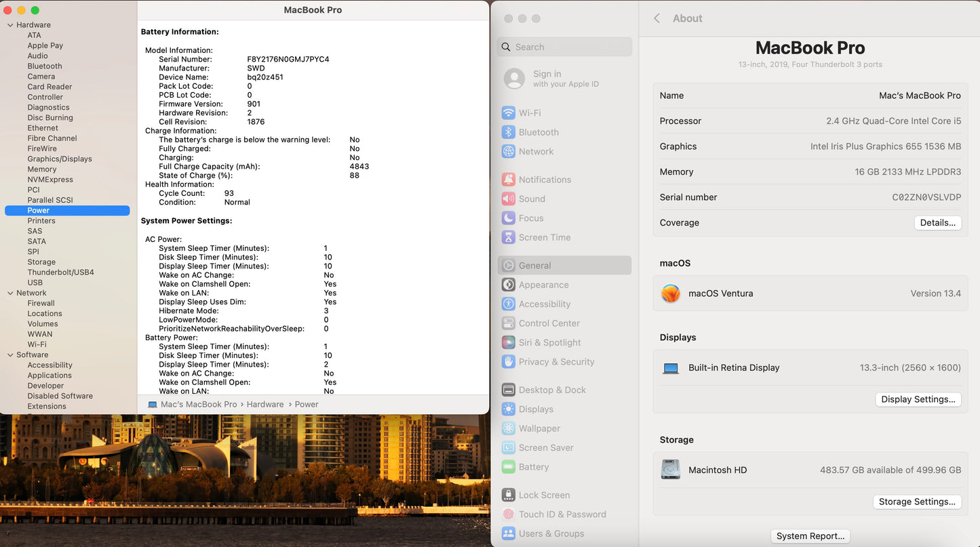Collapse the Hardware tree section
980x547 pixels.
(x=10, y=25)
